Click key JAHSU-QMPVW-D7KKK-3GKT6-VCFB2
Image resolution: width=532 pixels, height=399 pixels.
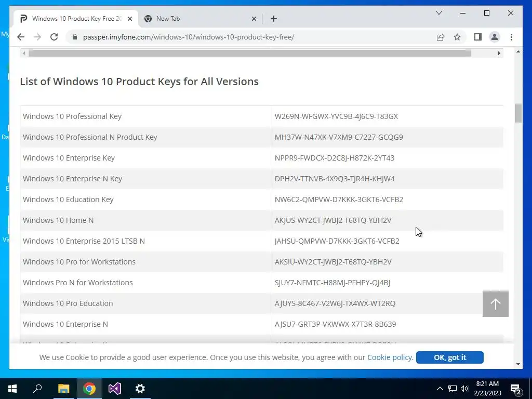click(x=337, y=241)
